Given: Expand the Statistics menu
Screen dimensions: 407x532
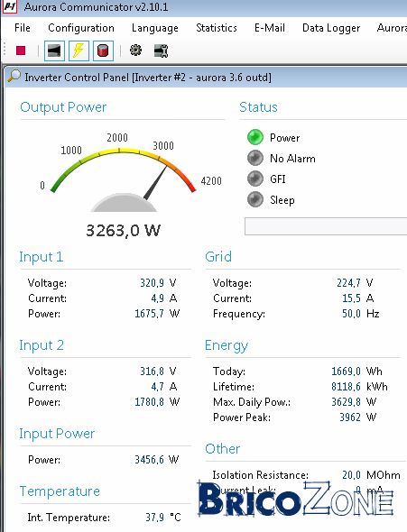Looking at the screenshot, I should tap(217, 28).
